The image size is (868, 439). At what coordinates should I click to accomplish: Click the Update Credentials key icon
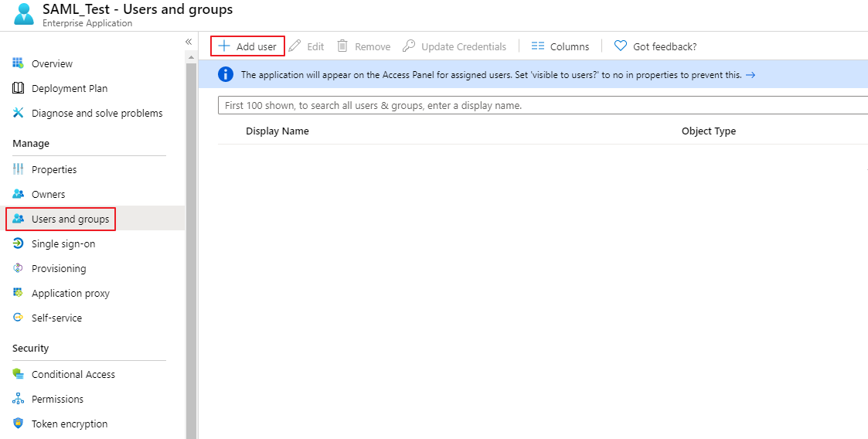point(409,46)
